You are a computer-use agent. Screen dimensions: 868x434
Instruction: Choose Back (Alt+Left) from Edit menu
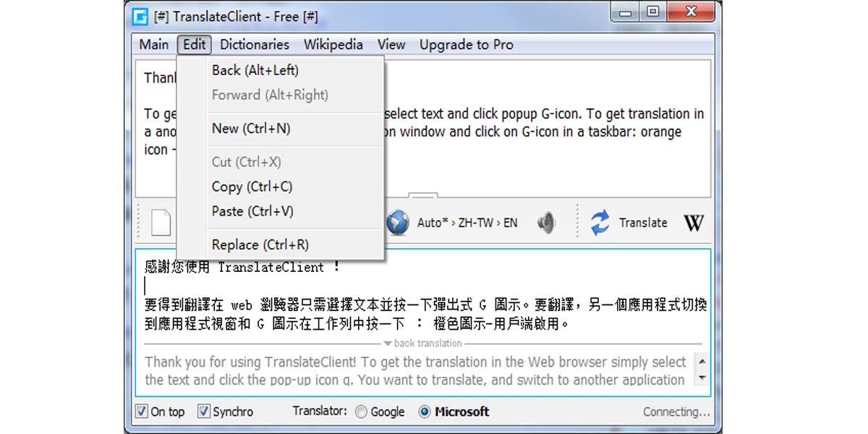[x=281, y=70]
